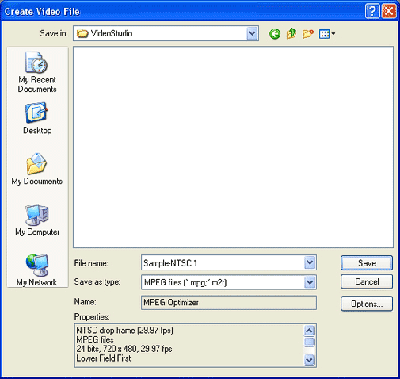Viewport: 400px width, 379px height.
Task: Expand the Save in folder dropdown
Action: click(252, 34)
